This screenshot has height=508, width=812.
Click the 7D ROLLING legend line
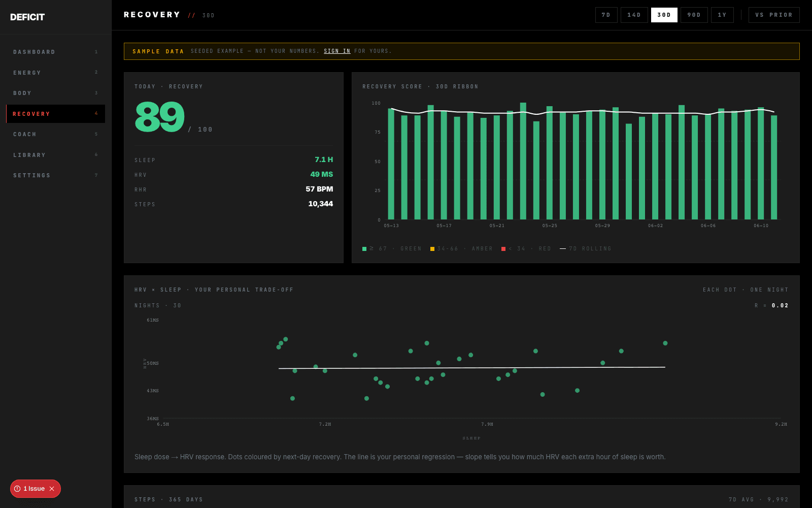[563, 249]
